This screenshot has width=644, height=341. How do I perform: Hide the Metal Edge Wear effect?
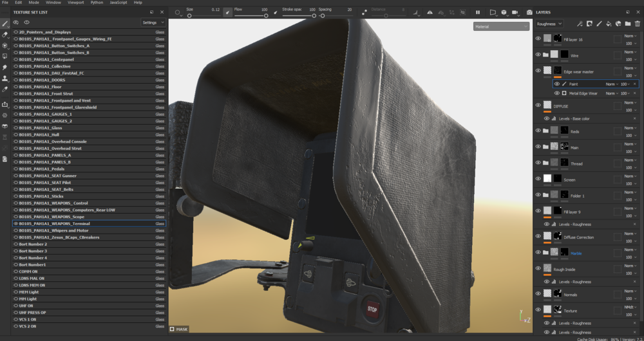tap(557, 93)
